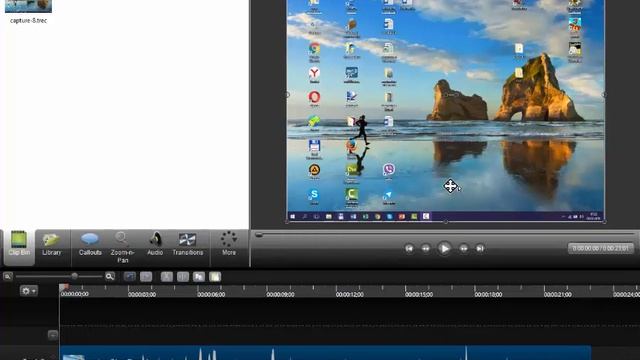The image size is (640, 360).
Task: Click the capture-5.trec file name label
Action: [28, 20]
